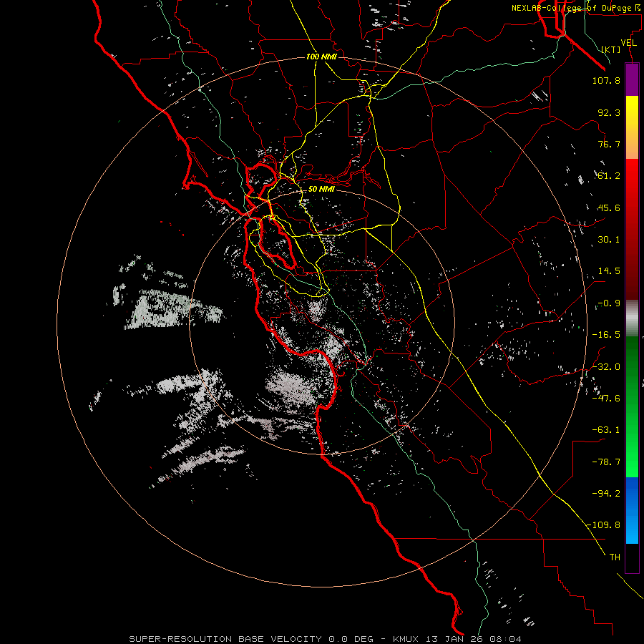Click the purple segment of the velocity color bar
Screen dimensions: 644x644
click(x=632, y=79)
